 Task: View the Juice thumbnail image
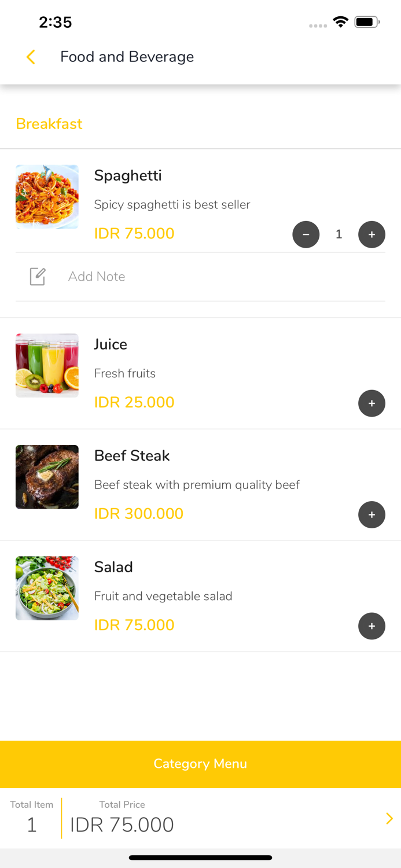[x=47, y=365]
